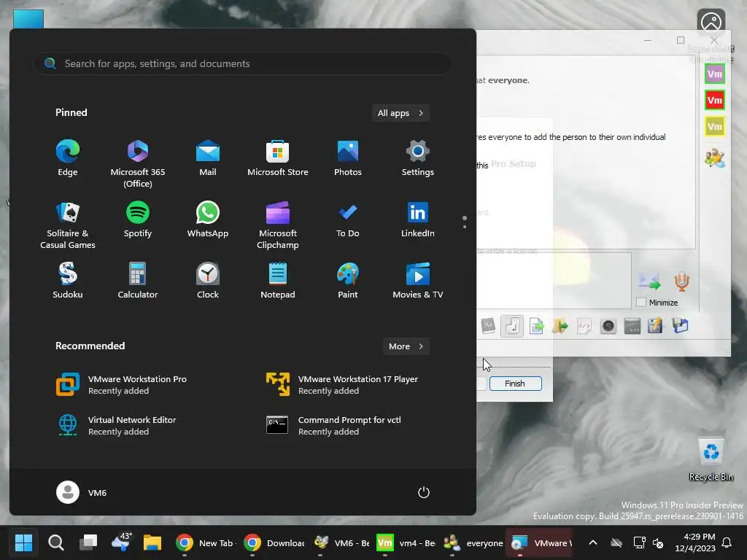Launch WhatsApp
Image resolution: width=747 pixels, height=560 pixels.
click(x=208, y=219)
